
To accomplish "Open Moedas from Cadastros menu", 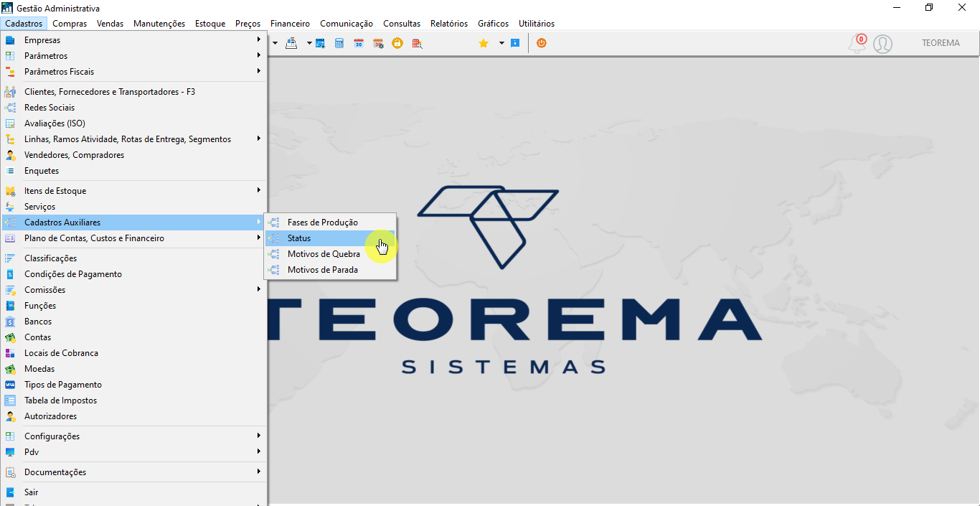I will click(134, 369).
